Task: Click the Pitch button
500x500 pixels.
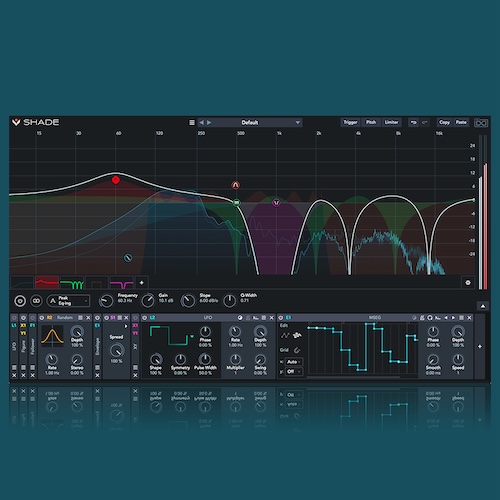Action: click(x=371, y=122)
